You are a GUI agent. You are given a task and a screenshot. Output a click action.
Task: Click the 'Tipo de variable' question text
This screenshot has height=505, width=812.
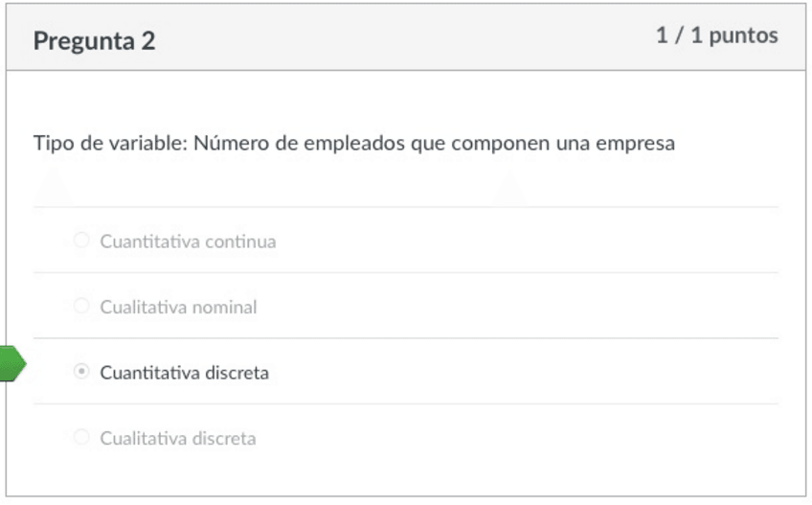pyautogui.click(x=109, y=144)
